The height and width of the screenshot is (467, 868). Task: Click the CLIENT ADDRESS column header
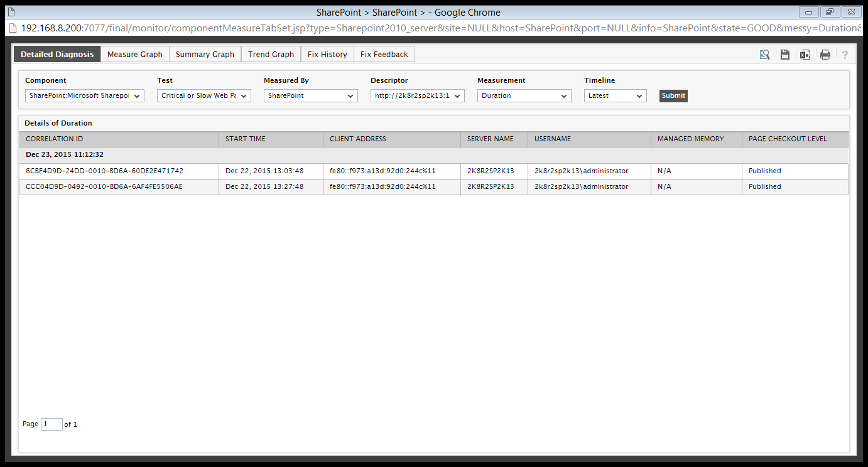tap(392, 139)
